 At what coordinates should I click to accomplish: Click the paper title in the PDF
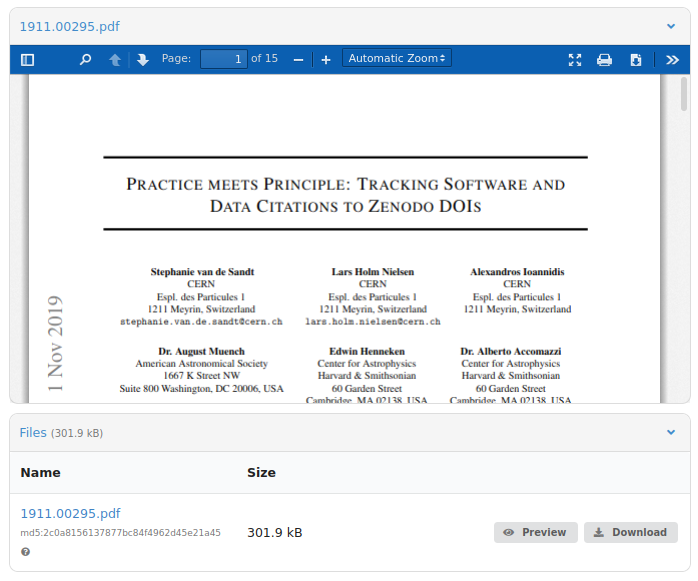point(345,195)
